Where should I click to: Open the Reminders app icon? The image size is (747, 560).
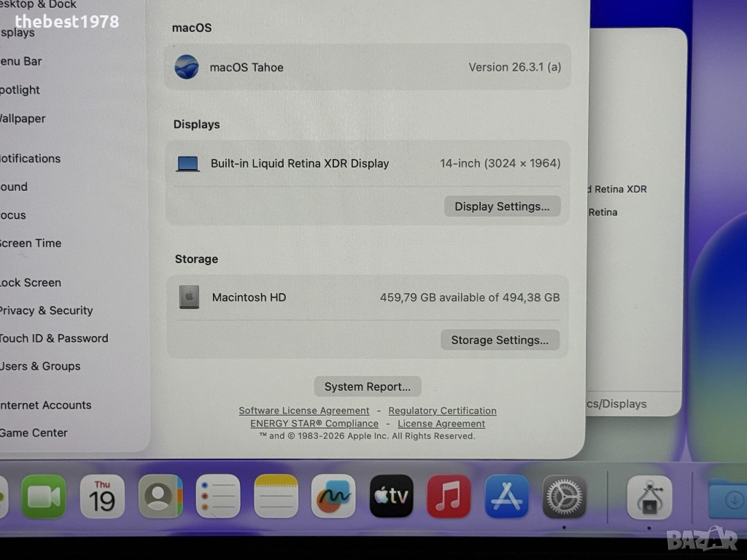point(218,497)
